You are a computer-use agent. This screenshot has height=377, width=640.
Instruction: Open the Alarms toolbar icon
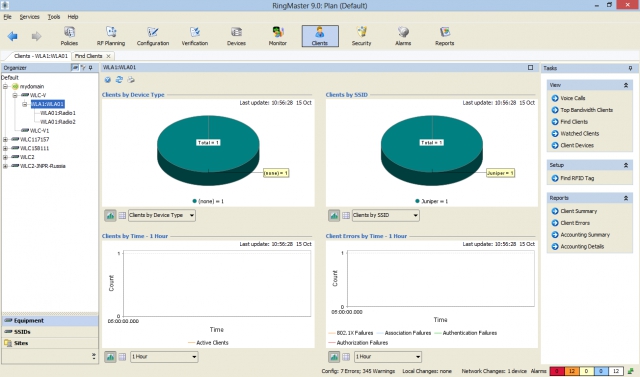coord(403,36)
